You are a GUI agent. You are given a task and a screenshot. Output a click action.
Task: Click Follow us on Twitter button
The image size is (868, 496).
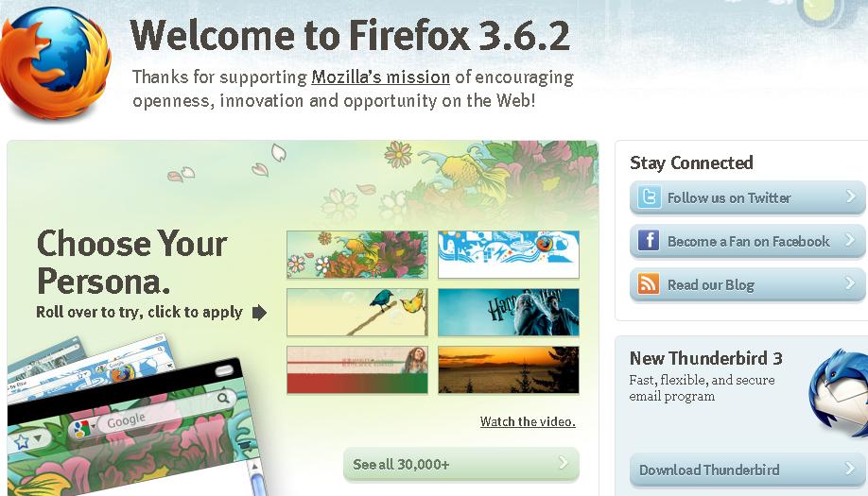point(747,197)
